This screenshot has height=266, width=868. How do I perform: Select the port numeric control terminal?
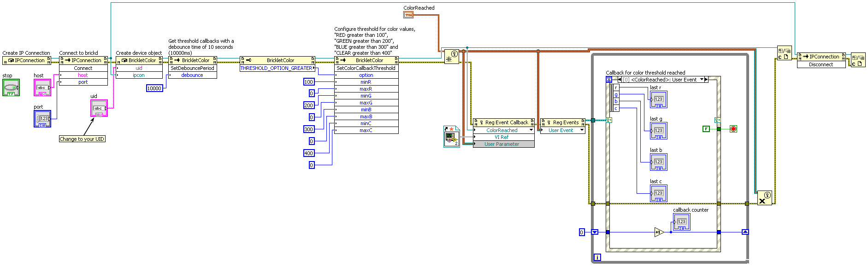pos(42,119)
